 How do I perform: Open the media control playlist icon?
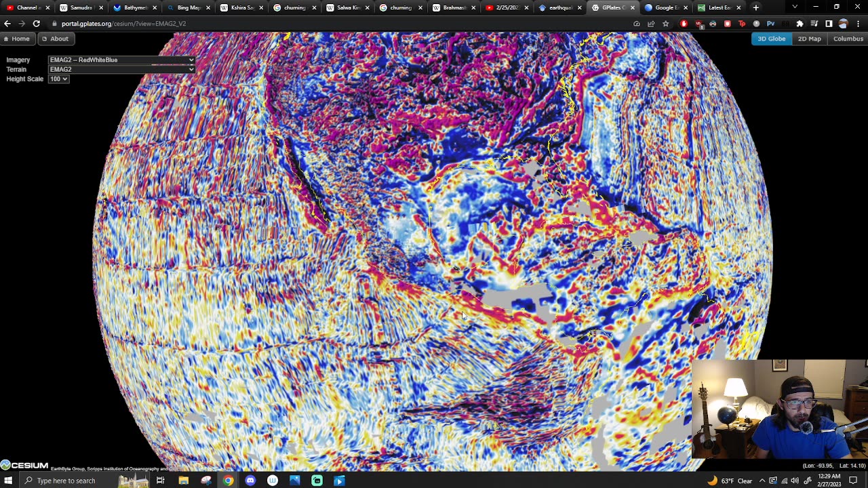814,24
